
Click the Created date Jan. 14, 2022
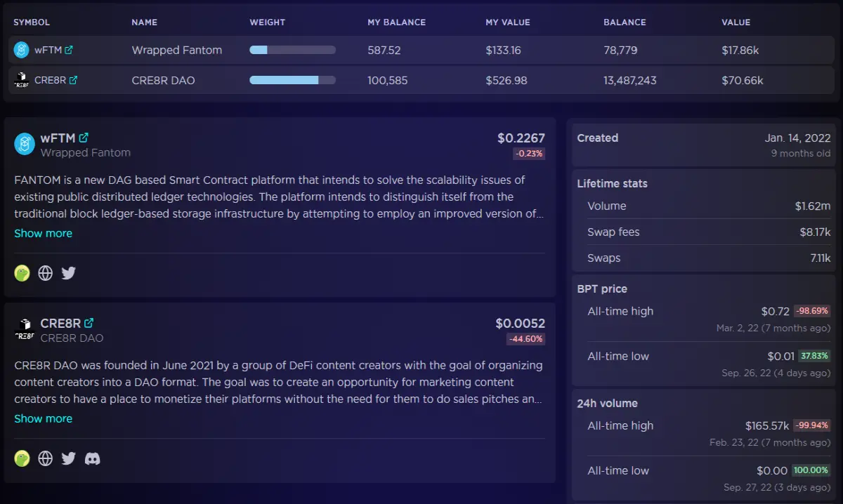[x=797, y=138]
